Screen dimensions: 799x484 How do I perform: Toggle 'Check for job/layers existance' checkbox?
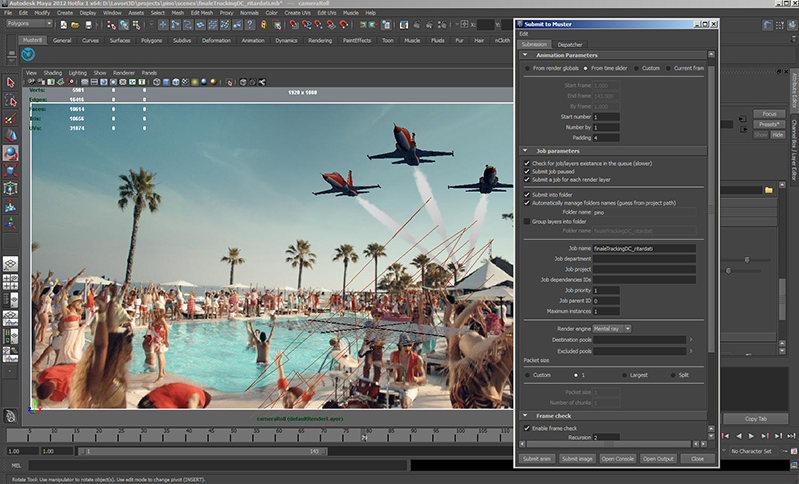527,164
